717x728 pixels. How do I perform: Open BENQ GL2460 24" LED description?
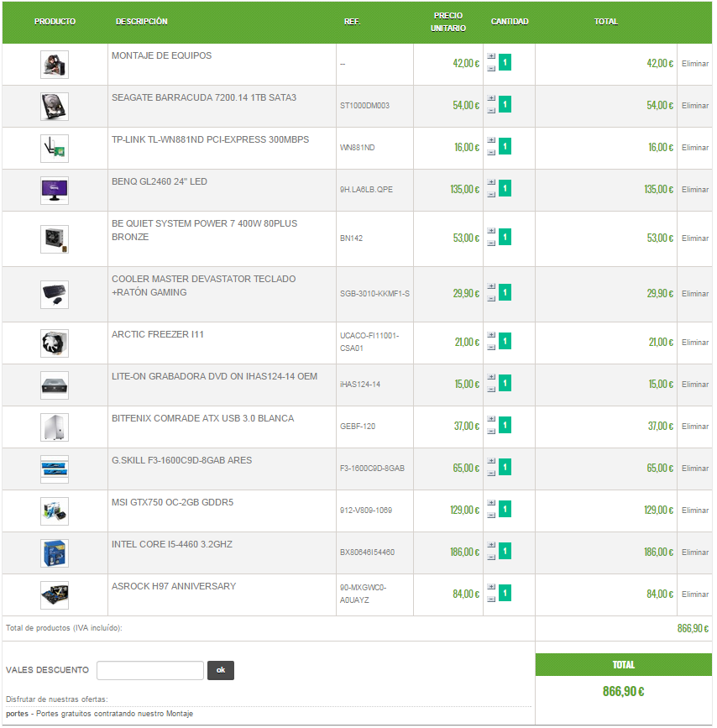160,181
